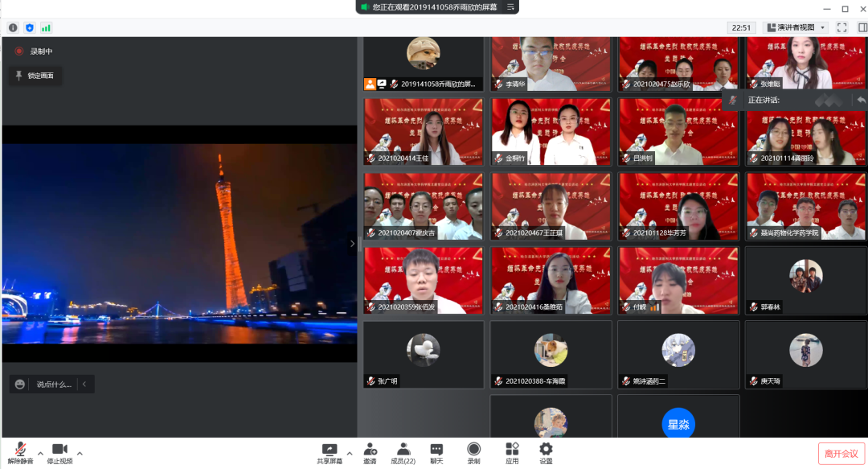868x469 pixels.
Task: Expand audio options arrow beside 解除静音
Action: (x=40, y=453)
